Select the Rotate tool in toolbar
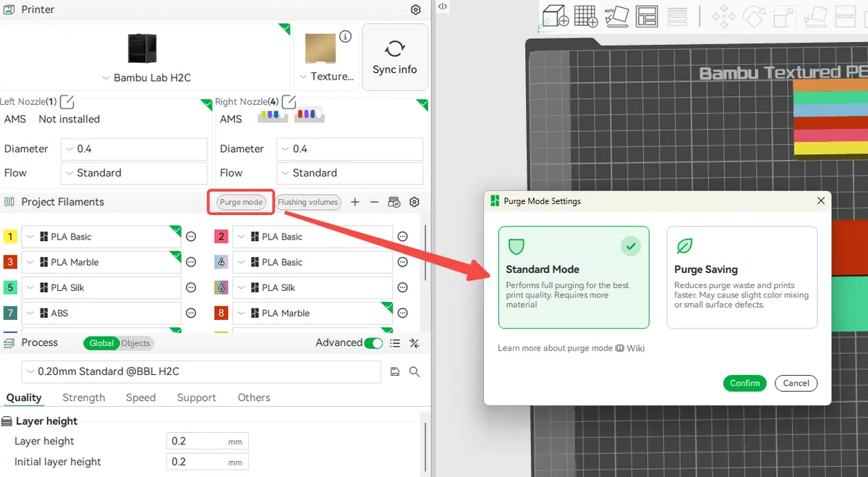 (754, 16)
